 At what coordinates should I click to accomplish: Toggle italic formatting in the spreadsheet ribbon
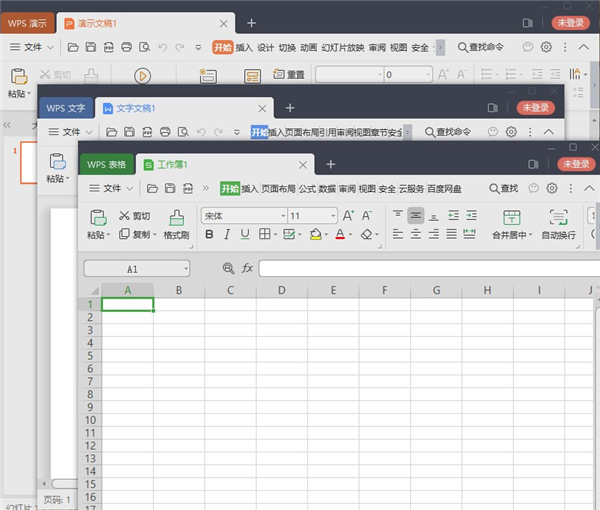[227, 234]
